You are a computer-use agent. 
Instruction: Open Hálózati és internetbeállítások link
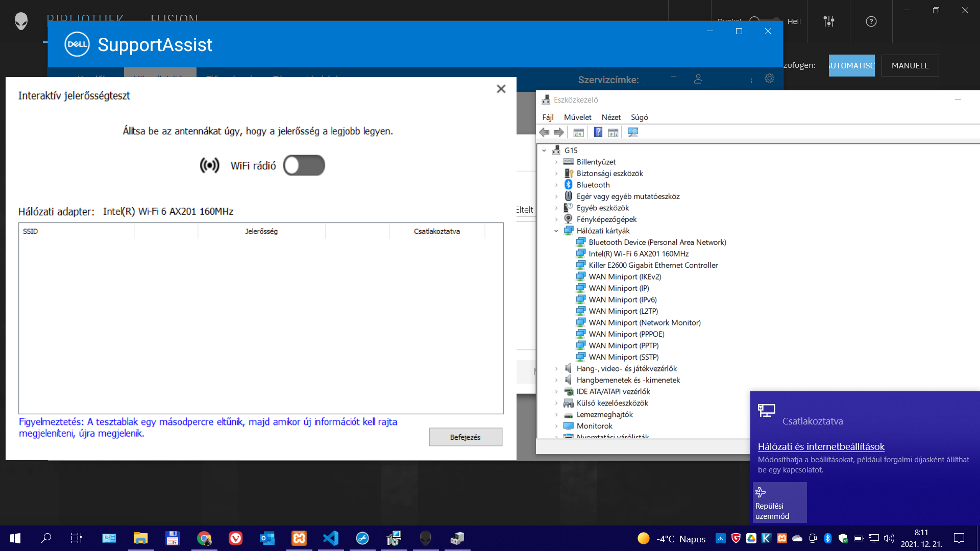point(821,446)
